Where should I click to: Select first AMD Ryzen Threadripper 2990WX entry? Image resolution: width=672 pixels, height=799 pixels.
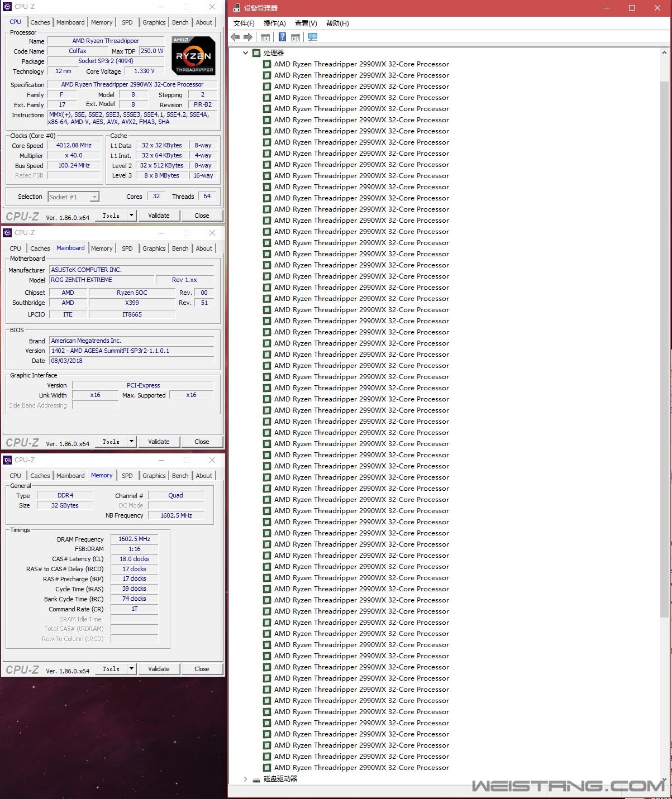[x=361, y=64]
